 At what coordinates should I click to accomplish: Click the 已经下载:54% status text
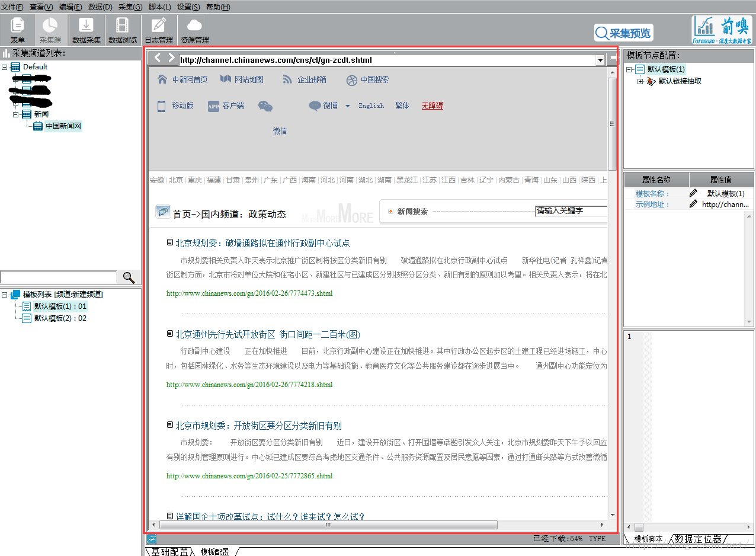pos(558,539)
